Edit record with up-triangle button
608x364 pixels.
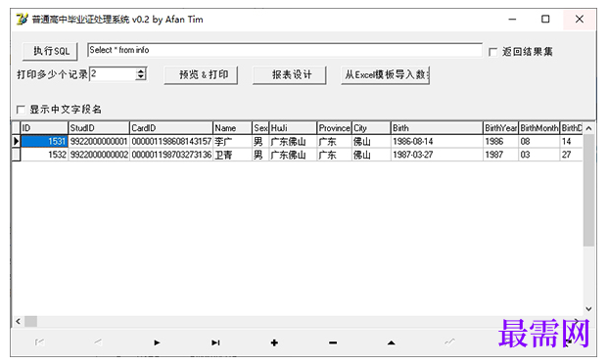point(392,342)
